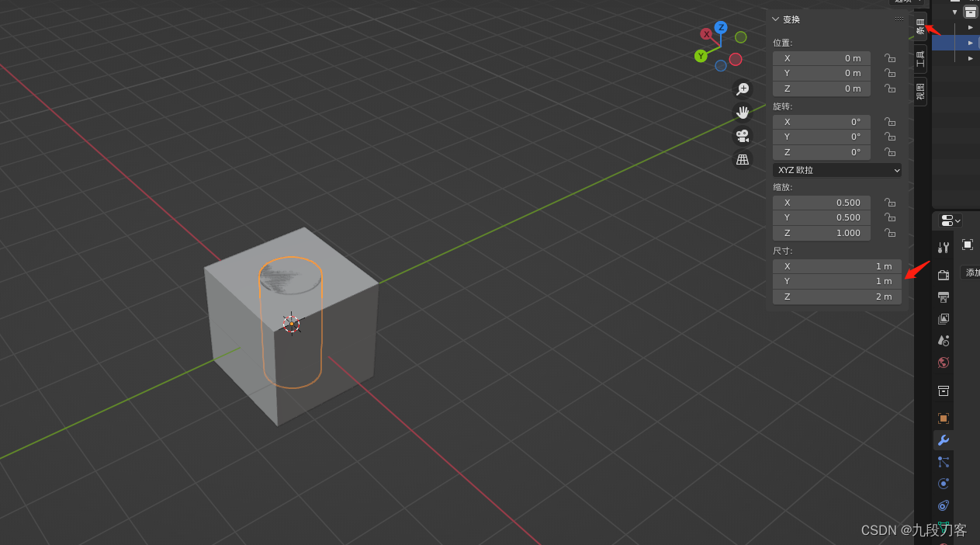Click the Z axis ball on navigation gizmo

click(x=722, y=27)
